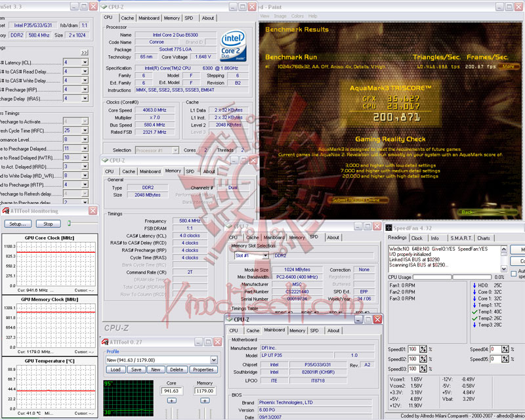Click the blue arrow icon beside Temp3 28C
The height and width of the screenshot is (420, 525).
(474, 325)
